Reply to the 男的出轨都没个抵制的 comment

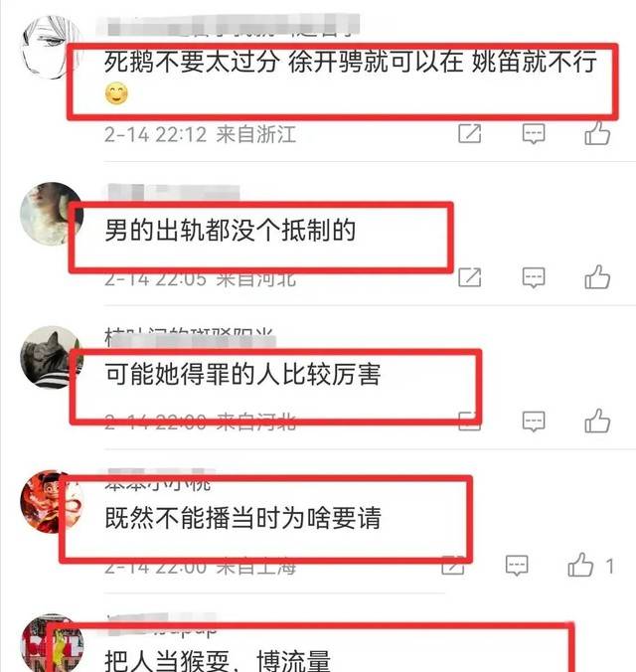[x=534, y=277]
